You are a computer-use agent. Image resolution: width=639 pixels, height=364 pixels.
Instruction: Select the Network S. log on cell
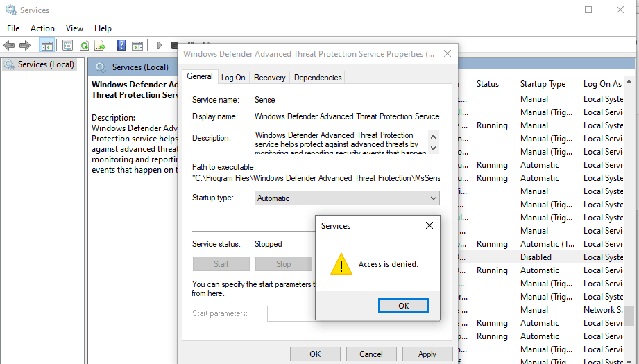click(x=603, y=310)
